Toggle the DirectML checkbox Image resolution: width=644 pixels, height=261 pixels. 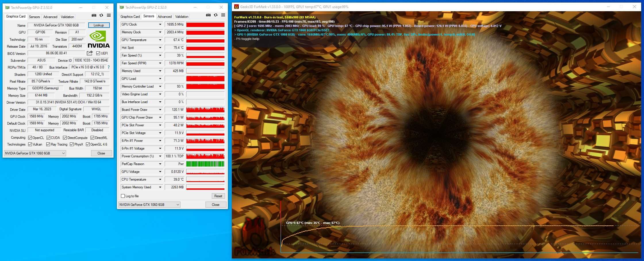tap(92, 138)
